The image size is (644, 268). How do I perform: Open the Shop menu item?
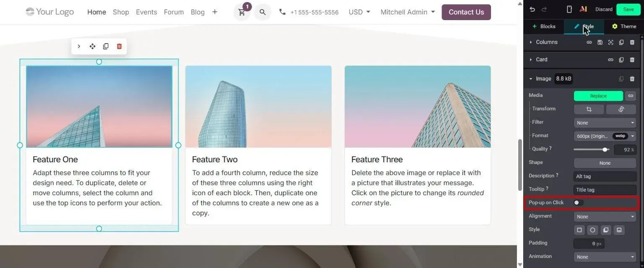pos(121,12)
